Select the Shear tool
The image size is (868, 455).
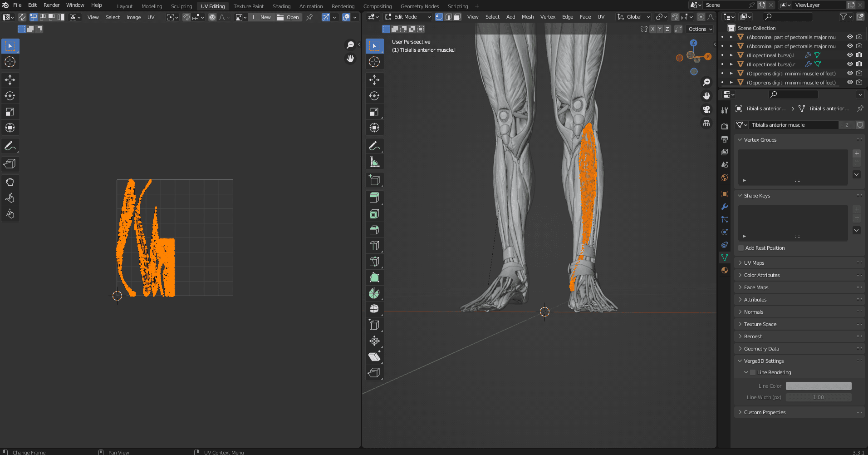coord(374,357)
